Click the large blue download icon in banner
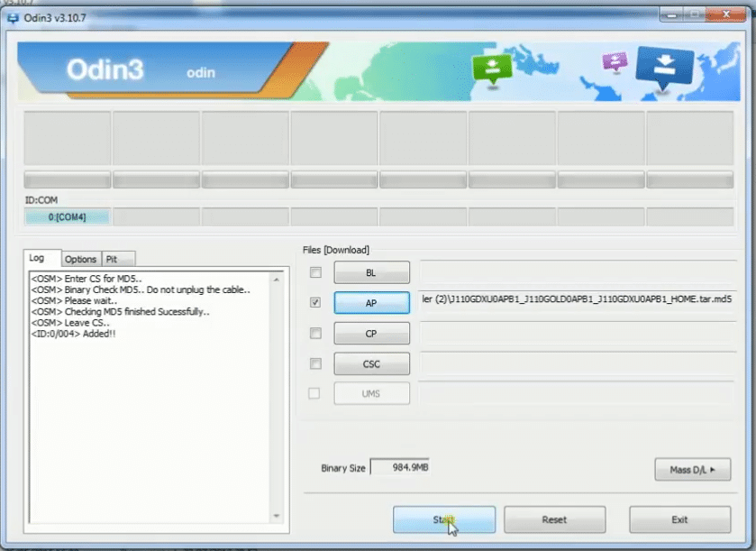This screenshot has height=551, width=756. point(665,68)
